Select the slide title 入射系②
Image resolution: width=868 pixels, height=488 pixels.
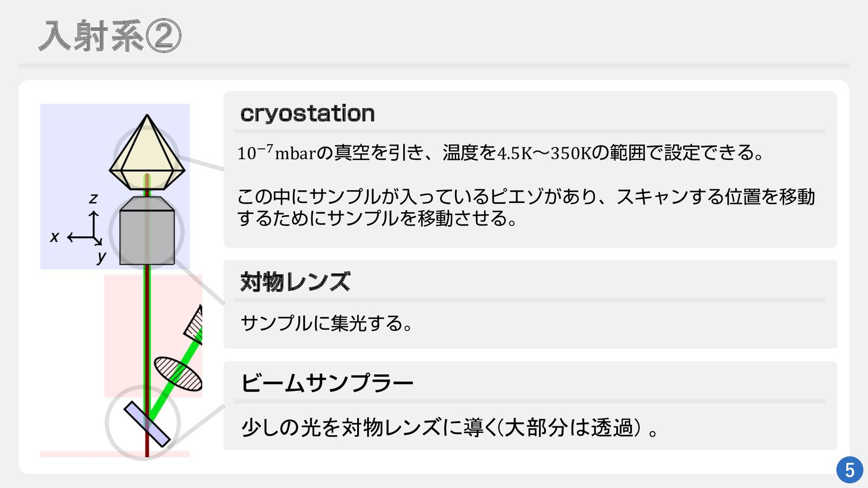[x=110, y=36]
